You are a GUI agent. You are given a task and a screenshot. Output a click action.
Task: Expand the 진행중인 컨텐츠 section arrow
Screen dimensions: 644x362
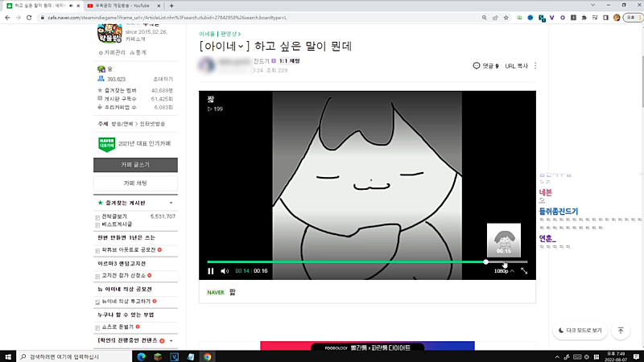tap(171, 341)
